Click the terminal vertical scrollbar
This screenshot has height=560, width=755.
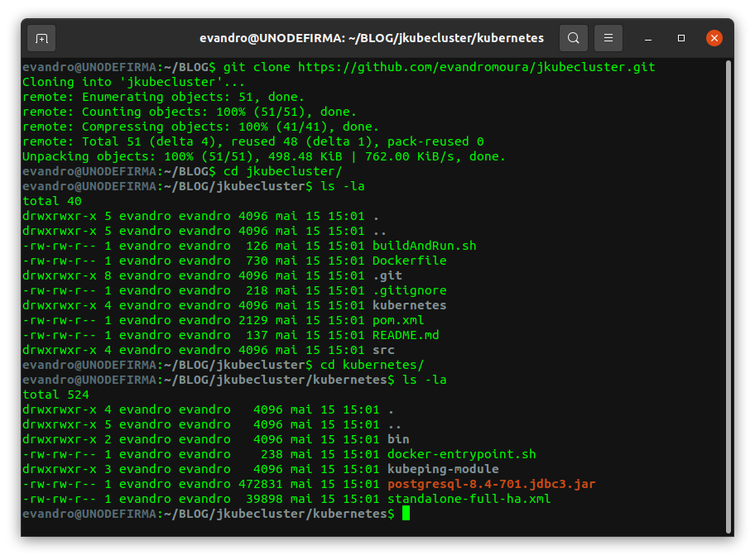(x=729, y=296)
